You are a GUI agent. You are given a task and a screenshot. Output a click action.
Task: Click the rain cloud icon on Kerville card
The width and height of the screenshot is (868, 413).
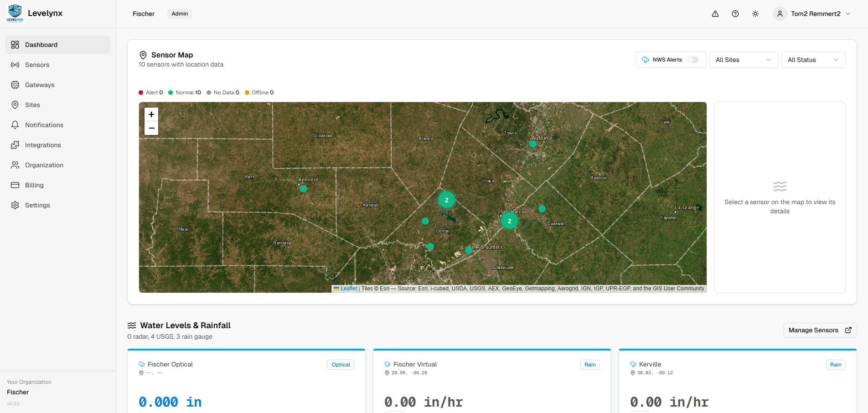(633, 365)
